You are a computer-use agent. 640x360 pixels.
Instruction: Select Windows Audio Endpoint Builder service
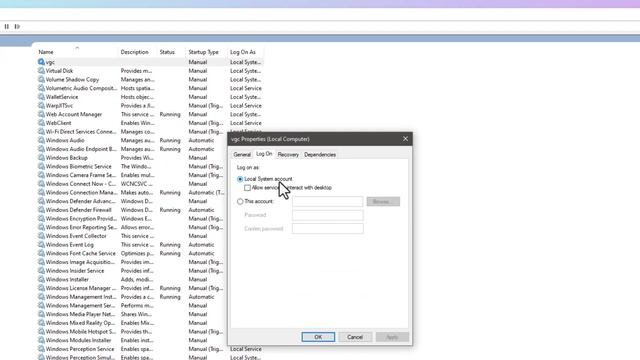coord(132,149)
